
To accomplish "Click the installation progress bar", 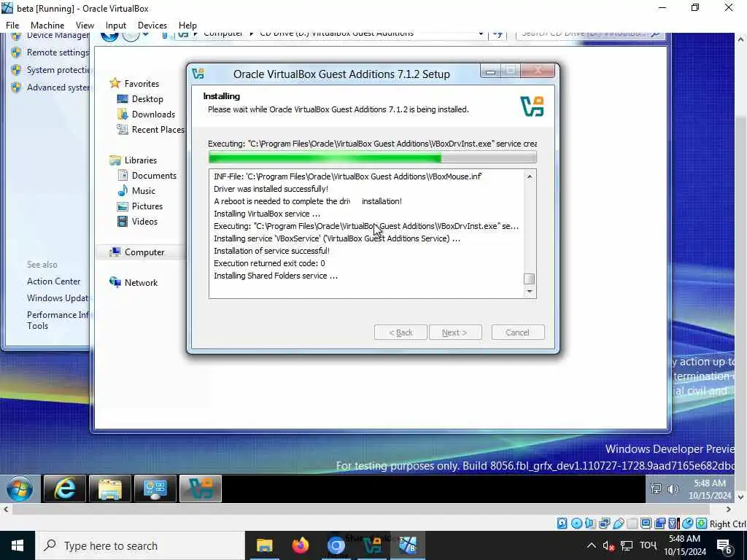I will click(x=373, y=157).
